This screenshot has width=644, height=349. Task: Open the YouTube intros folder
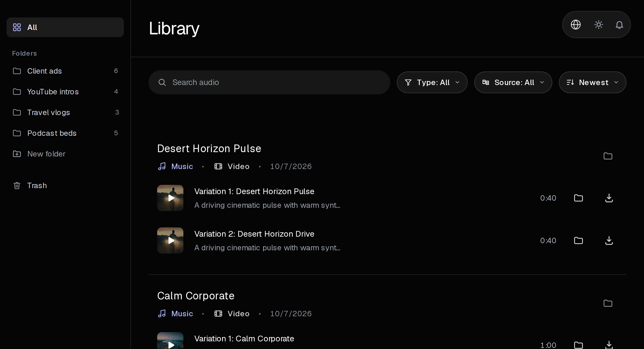(65, 92)
